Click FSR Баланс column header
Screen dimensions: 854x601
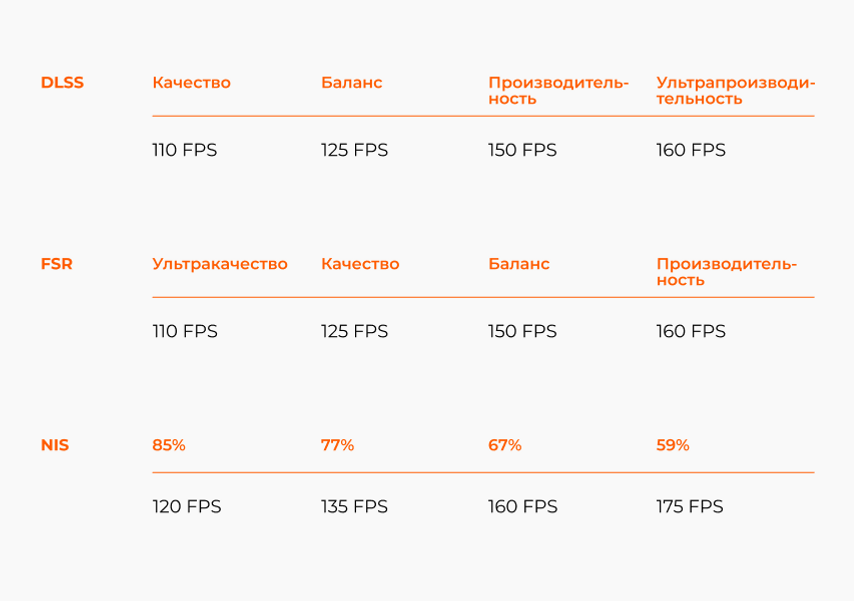pyautogui.click(x=519, y=264)
